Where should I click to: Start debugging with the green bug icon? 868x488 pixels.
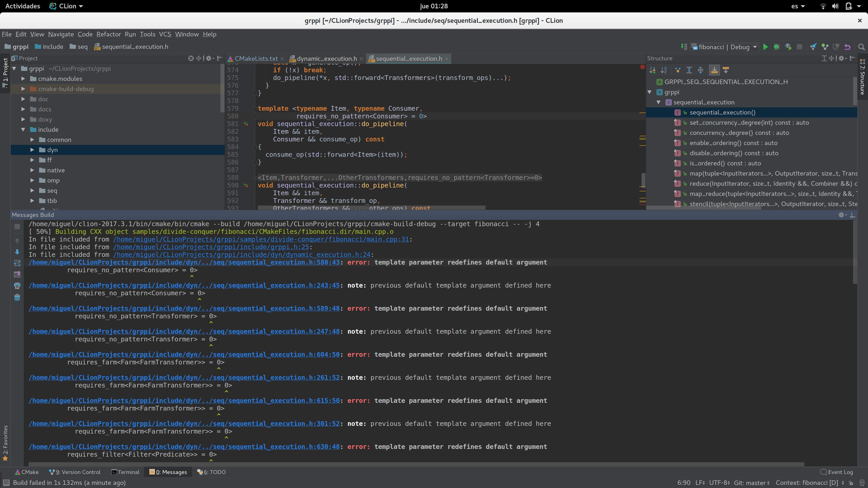click(x=777, y=47)
